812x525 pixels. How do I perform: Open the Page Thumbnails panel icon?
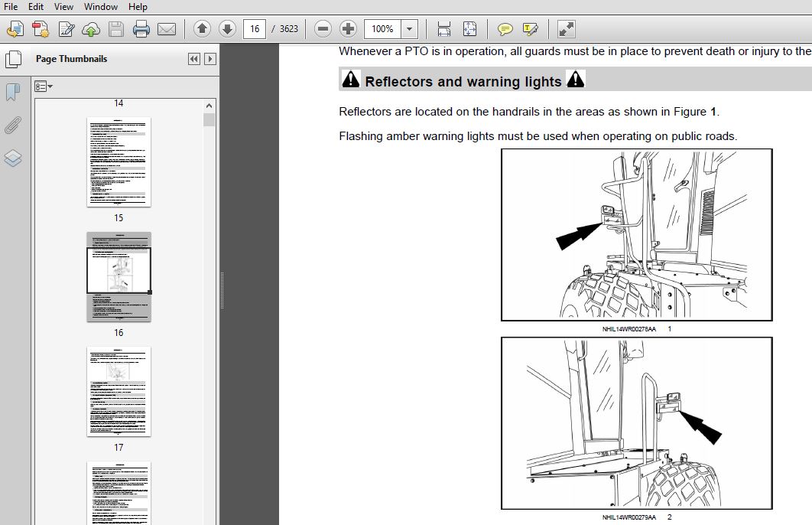point(13,59)
